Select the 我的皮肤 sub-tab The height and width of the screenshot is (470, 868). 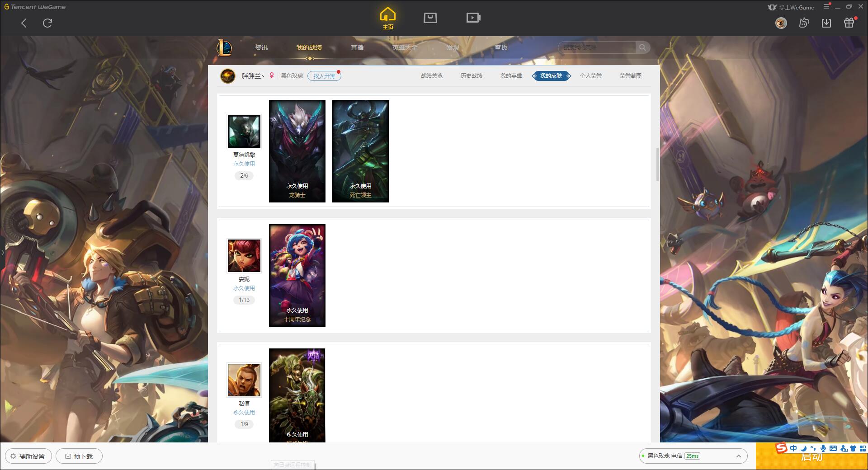[551, 76]
